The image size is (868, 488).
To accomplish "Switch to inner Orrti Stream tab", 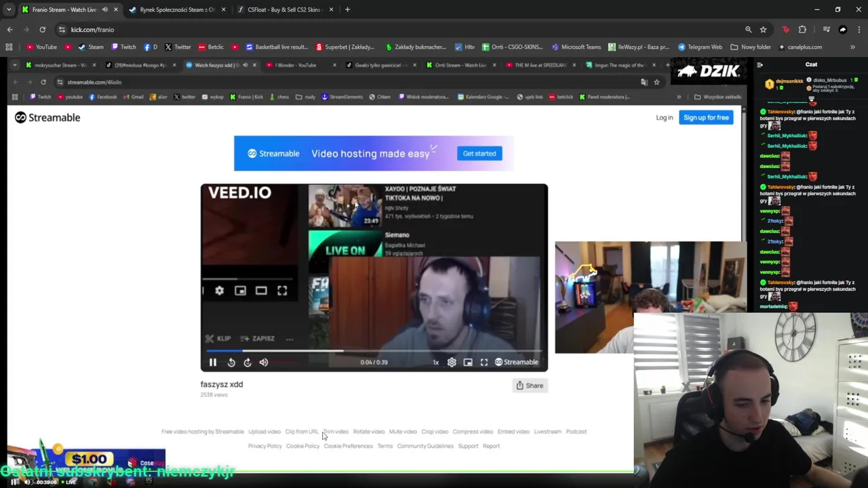I will coord(460,65).
